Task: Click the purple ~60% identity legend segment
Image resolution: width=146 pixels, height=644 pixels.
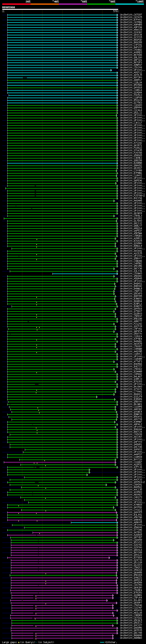Action: point(73,4)
